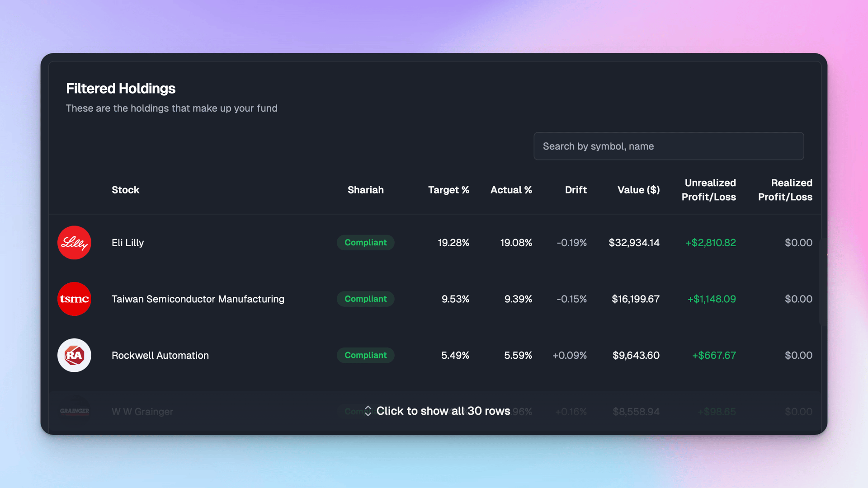Select Taiwan Semiconductor Manufacturing stock name

(198, 299)
